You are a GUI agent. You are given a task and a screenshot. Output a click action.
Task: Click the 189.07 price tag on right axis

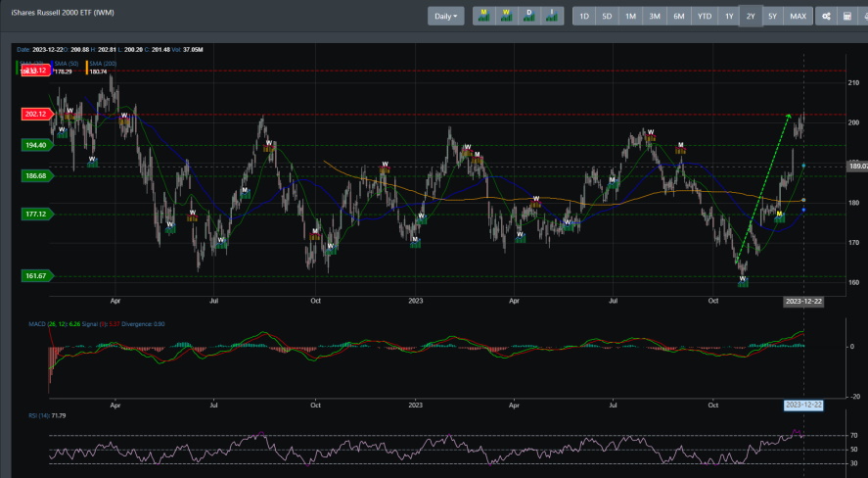(858, 167)
